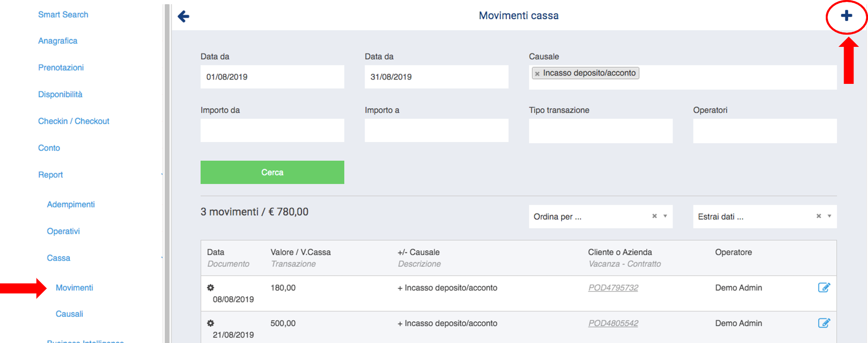
Task: Click the Importo da input field
Action: (272, 131)
